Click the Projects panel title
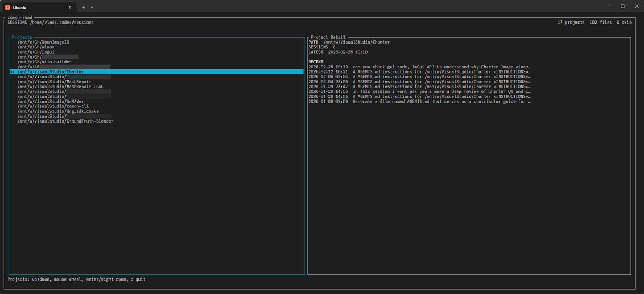Viewport: 644px width, 294px height. click(22, 37)
